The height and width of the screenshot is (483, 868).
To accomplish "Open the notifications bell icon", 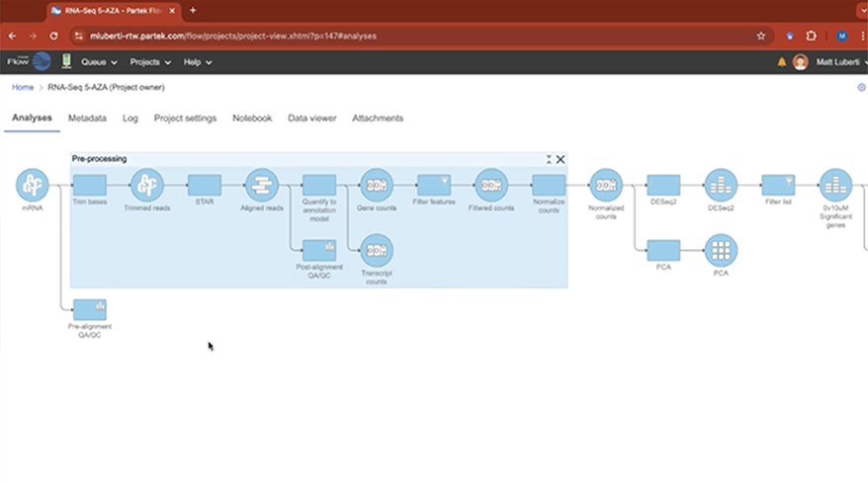I will pyautogui.click(x=782, y=62).
